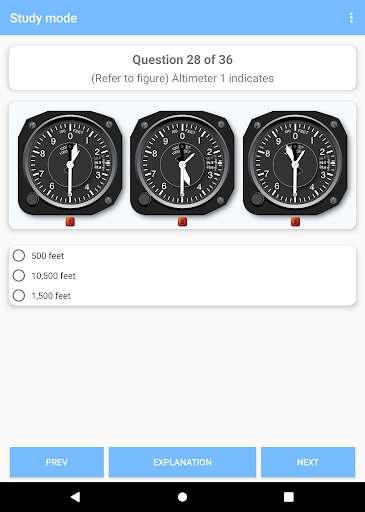Screen dimensions: 365x512
Task: Tap the Android back navigation icon
Action: tap(76, 497)
